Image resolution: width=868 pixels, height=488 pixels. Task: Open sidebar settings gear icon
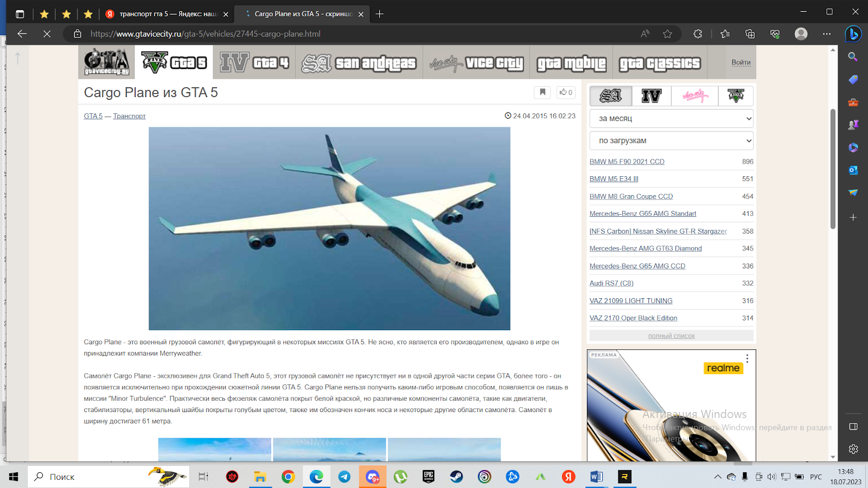[x=853, y=449]
